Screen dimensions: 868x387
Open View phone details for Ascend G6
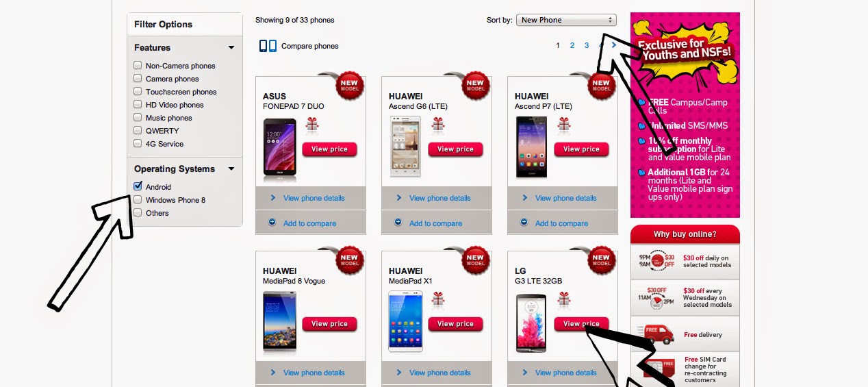pyautogui.click(x=439, y=198)
